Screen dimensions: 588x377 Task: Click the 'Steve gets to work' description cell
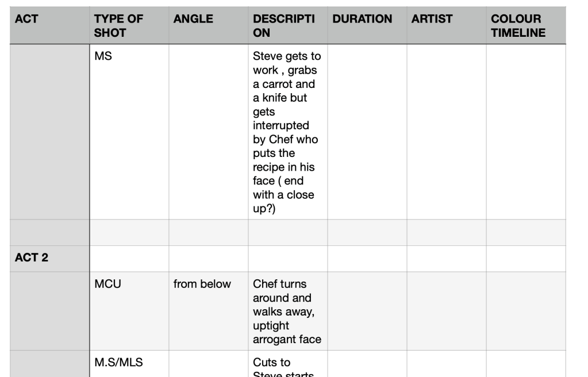point(287,132)
